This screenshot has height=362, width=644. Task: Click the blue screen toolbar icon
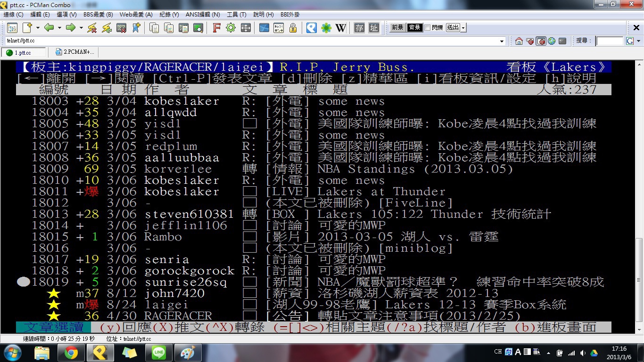click(x=264, y=28)
